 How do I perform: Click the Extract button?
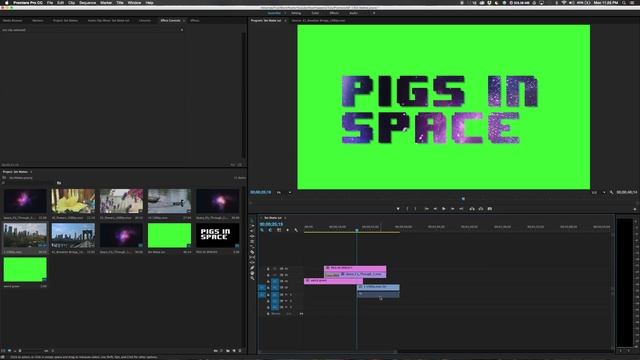481,209
